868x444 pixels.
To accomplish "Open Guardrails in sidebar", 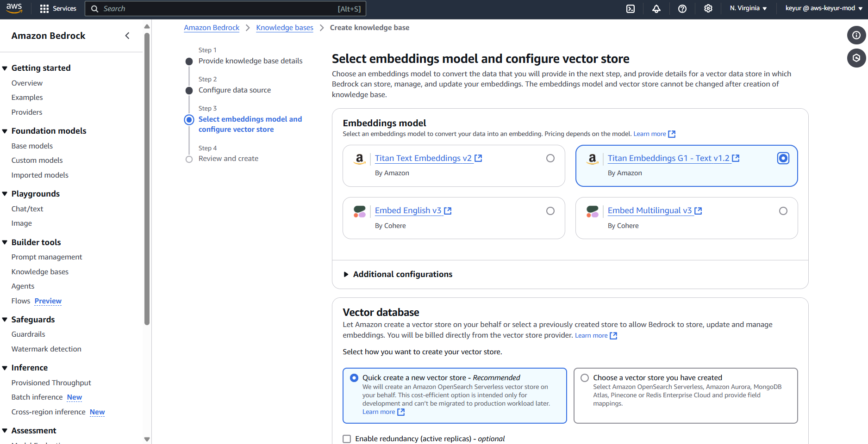I will pyautogui.click(x=28, y=334).
